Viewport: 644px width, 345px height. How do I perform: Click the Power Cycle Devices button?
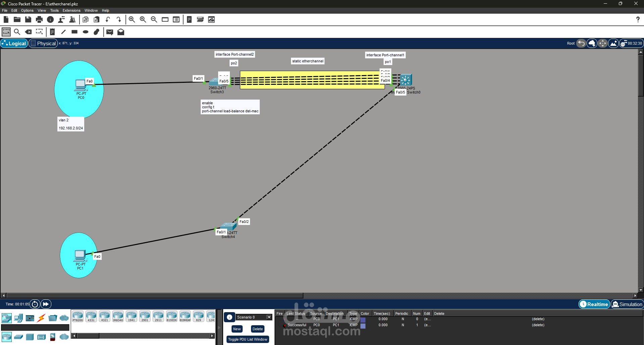point(35,304)
